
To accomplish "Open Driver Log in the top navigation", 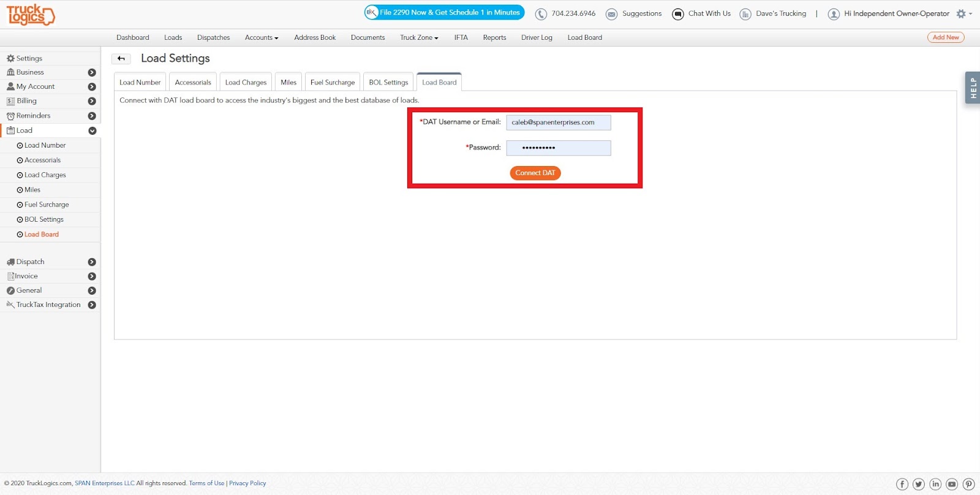I will 537,37.
